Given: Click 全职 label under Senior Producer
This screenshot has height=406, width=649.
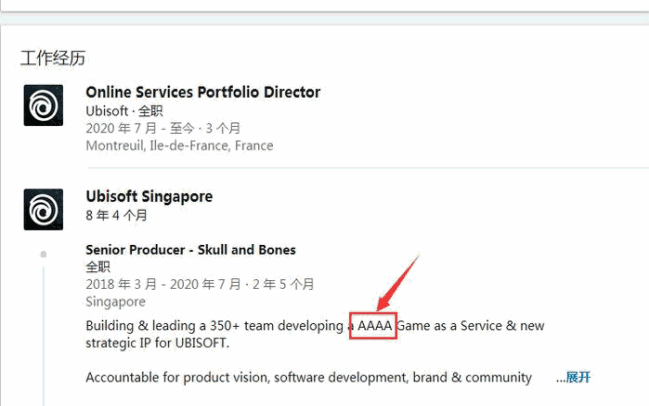Looking at the screenshot, I should pyautogui.click(x=99, y=267).
